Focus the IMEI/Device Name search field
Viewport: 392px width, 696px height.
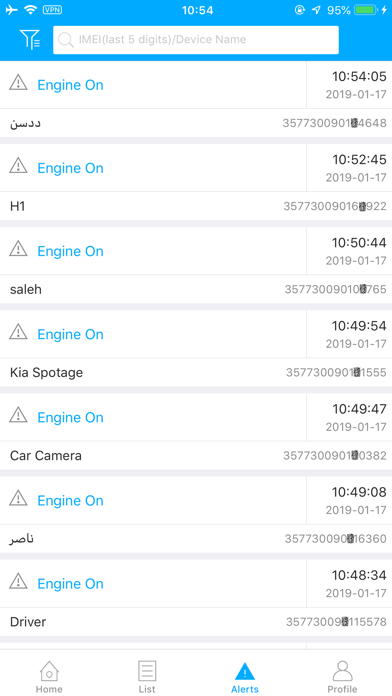point(196,40)
